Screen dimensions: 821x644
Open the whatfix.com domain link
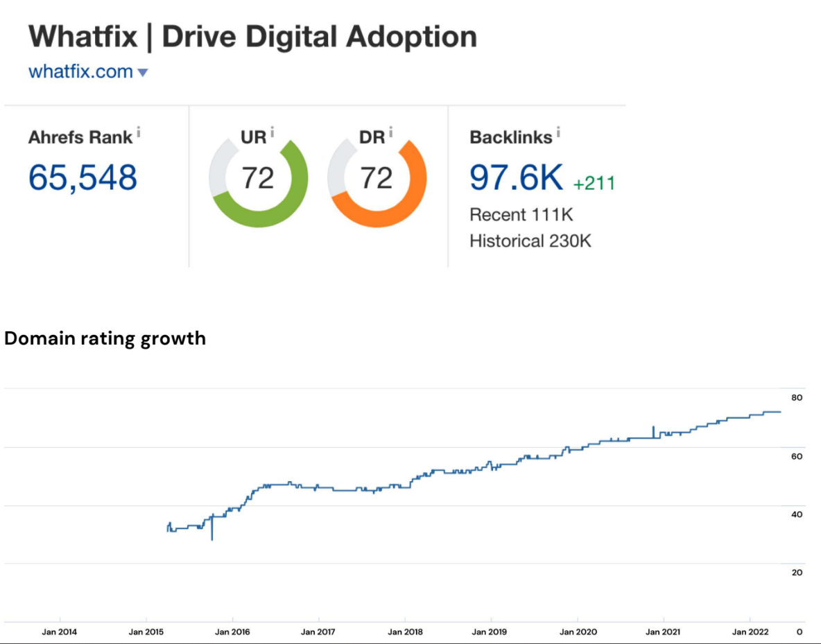coord(80,71)
